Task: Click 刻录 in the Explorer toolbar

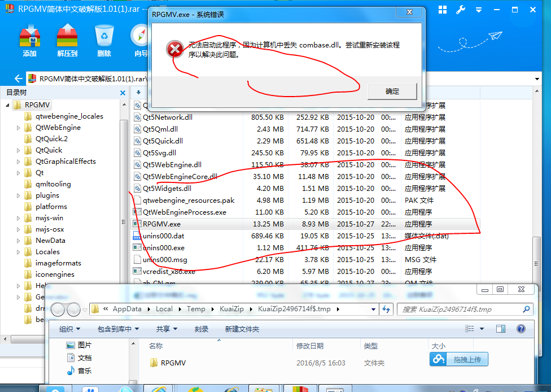Action: 202,329
